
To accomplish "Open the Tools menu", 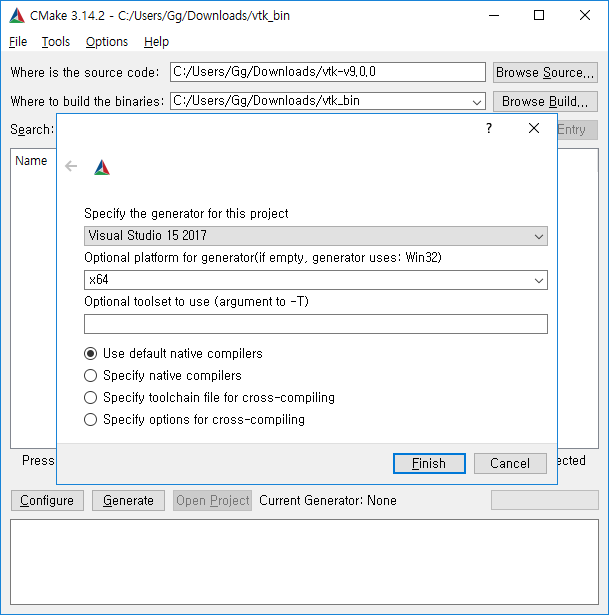I will click(x=56, y=42).
